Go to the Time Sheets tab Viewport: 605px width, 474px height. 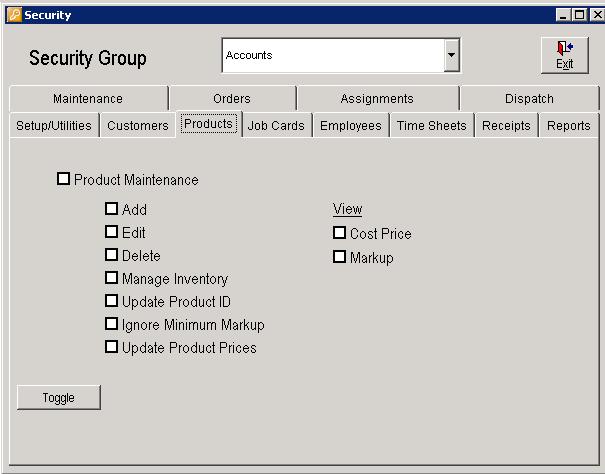tap(431, 126)
